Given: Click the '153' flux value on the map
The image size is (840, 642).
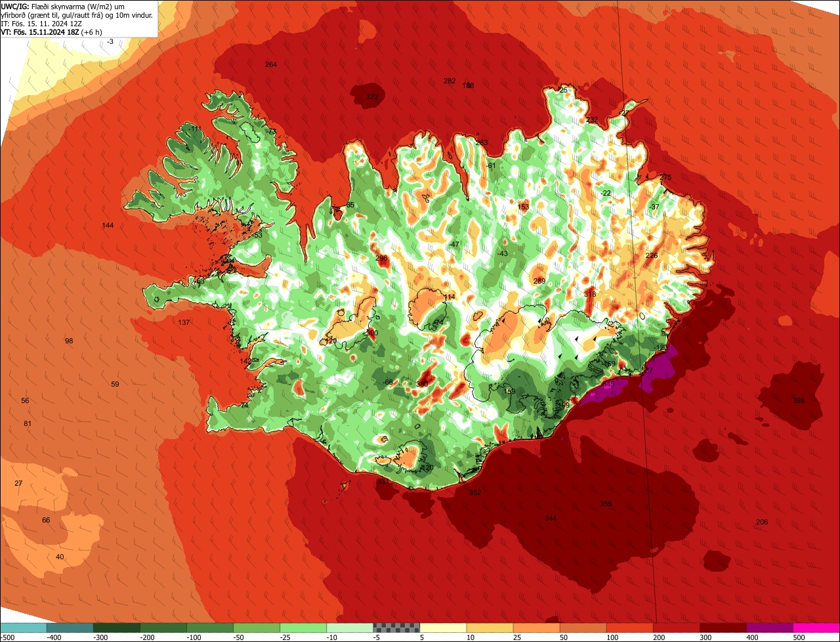Looking at the screenshot, I should (x=523, y=207).
